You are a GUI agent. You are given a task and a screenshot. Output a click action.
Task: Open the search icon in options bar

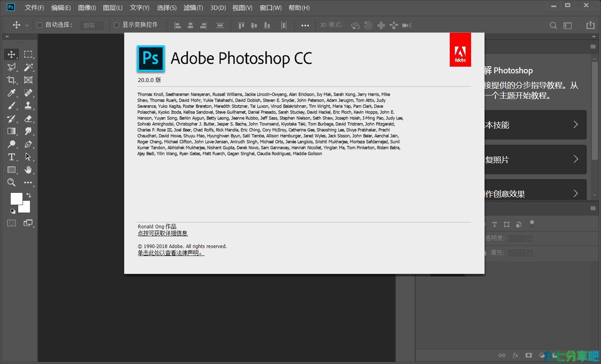coord(553,25)
